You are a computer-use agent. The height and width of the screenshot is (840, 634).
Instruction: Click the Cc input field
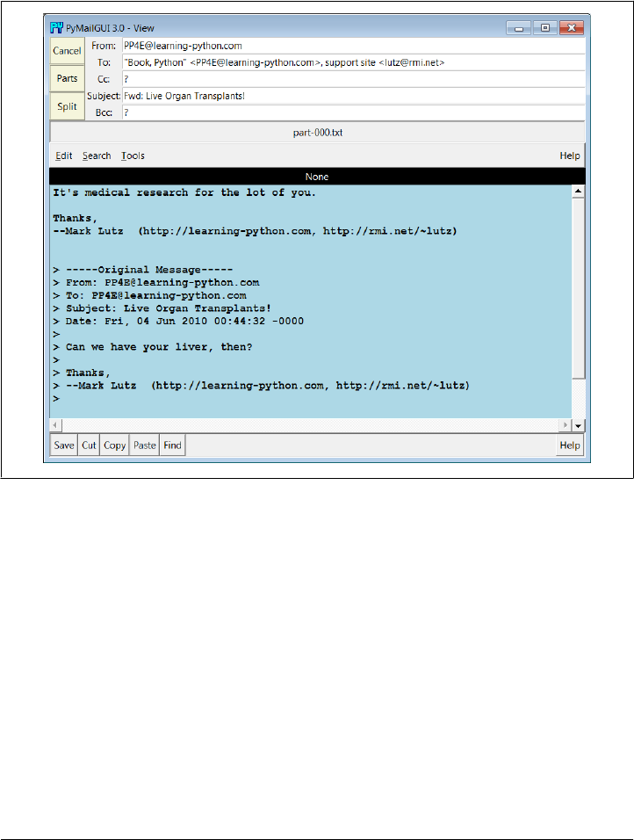click(x=353, y=79)
